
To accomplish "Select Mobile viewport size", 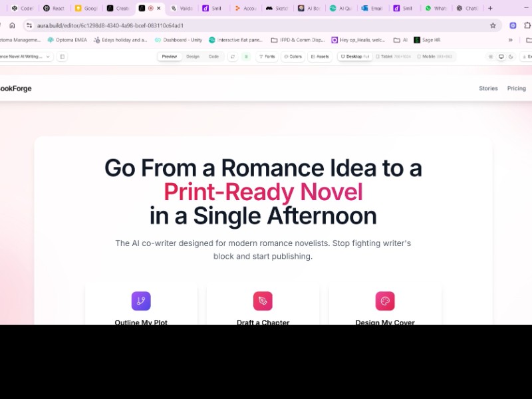I will point(434,57).
